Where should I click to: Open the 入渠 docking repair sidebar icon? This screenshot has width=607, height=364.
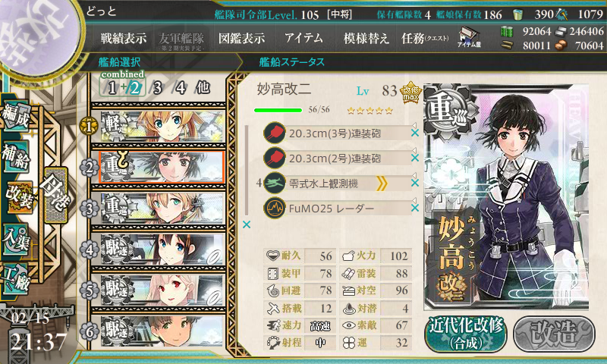tap(15, 240)
